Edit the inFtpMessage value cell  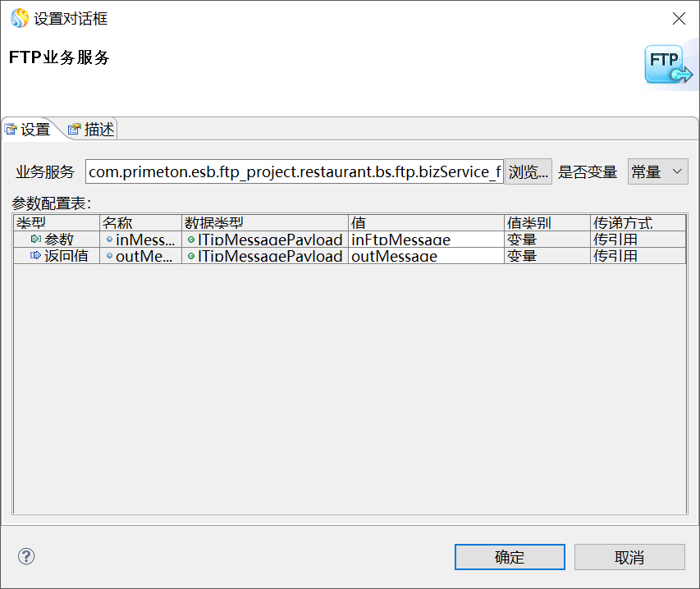pos(425,240)
